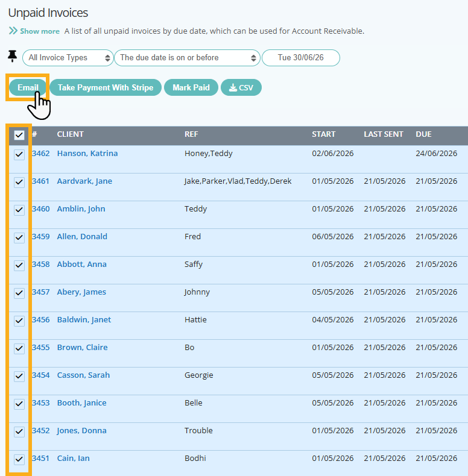Uncheck invoice 3454 Casson, Sarah checkbox
468x476 pixels.
point(19,376)
